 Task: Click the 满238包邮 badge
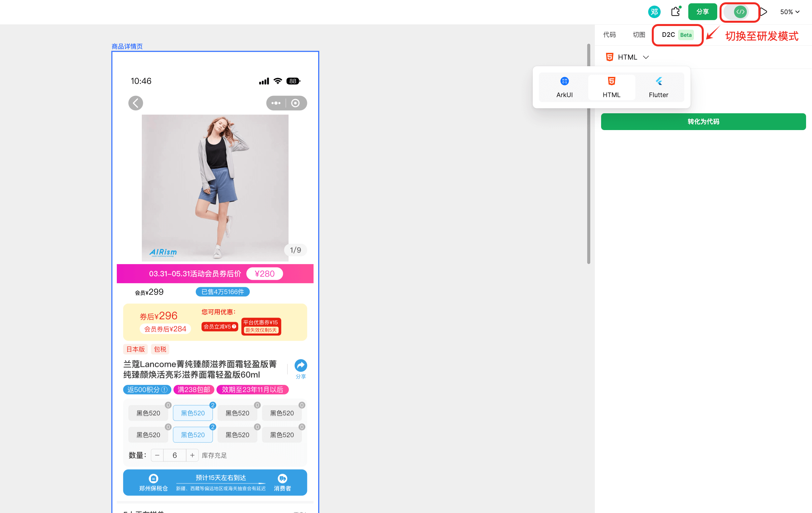point(194,390)
